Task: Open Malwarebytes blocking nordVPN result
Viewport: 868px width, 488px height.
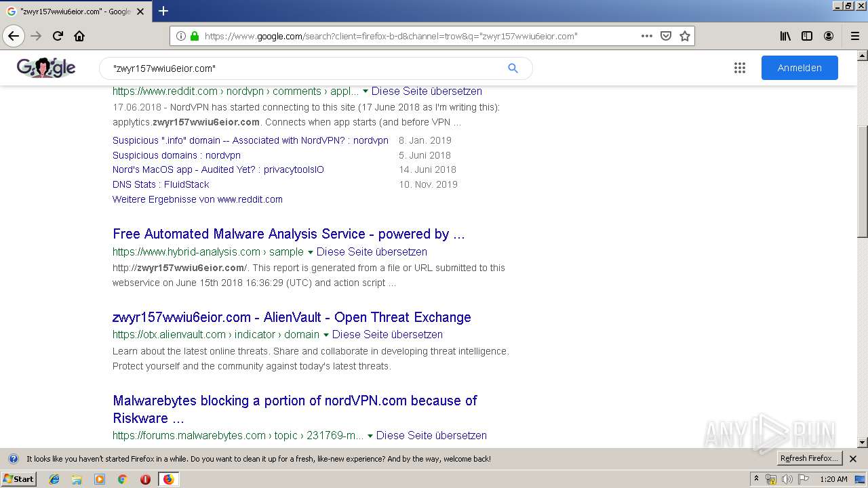Action: pyautogui.click(x=295, y=409)
